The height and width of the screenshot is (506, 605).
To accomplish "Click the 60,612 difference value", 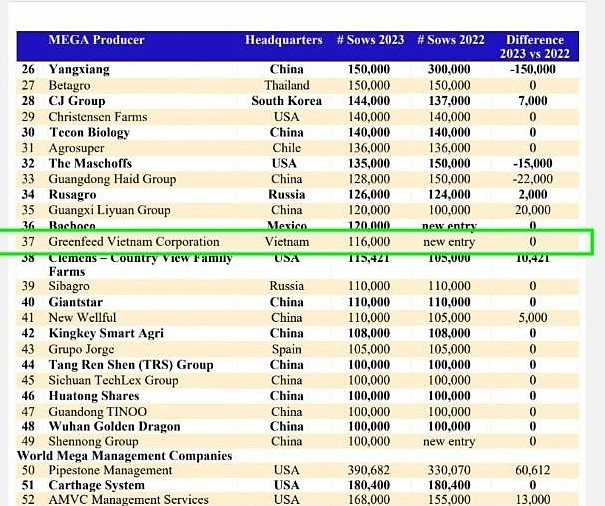I will [x=533, y=470].
